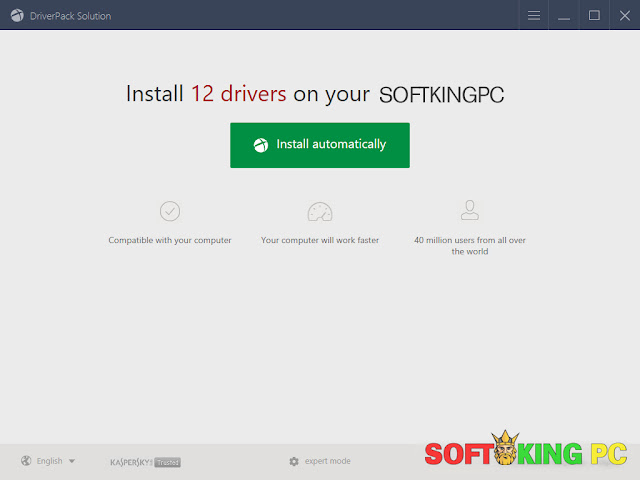The image size is (640, 480).
Task: Click 'Your computer will work faster' text
Action: coord(320,240)
